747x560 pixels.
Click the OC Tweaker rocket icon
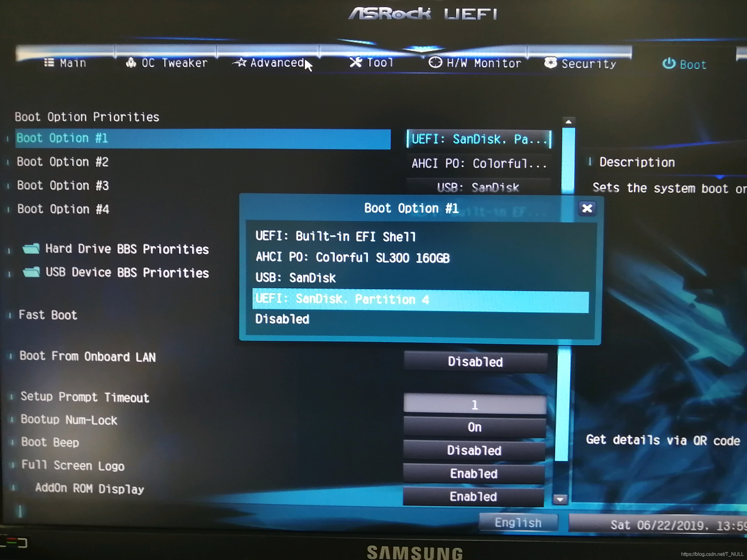click(x=131, y=62)
